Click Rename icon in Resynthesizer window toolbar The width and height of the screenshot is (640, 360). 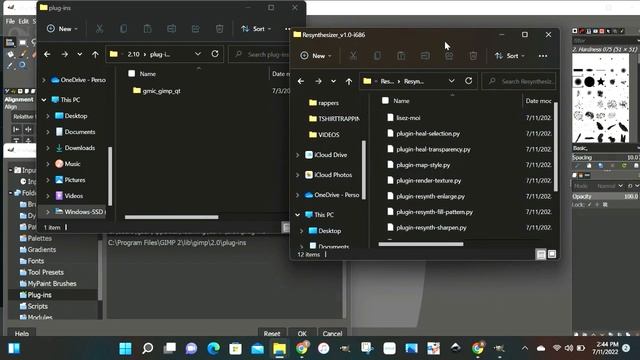click(425, 56)
